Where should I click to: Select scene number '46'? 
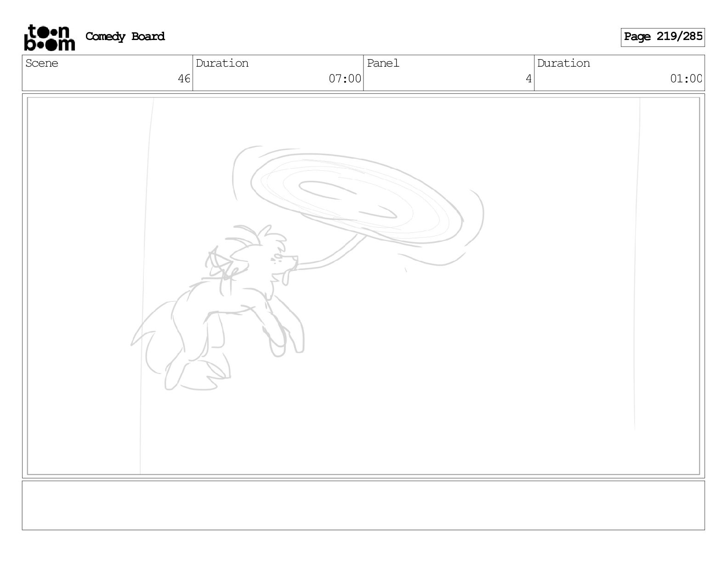[184, 79]
